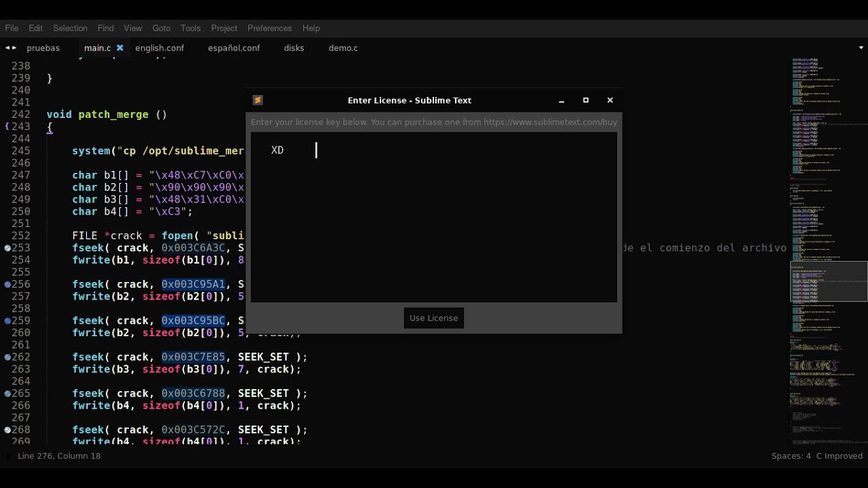
Task: Click inside the license key text area
Action: (x=434, y=217)
